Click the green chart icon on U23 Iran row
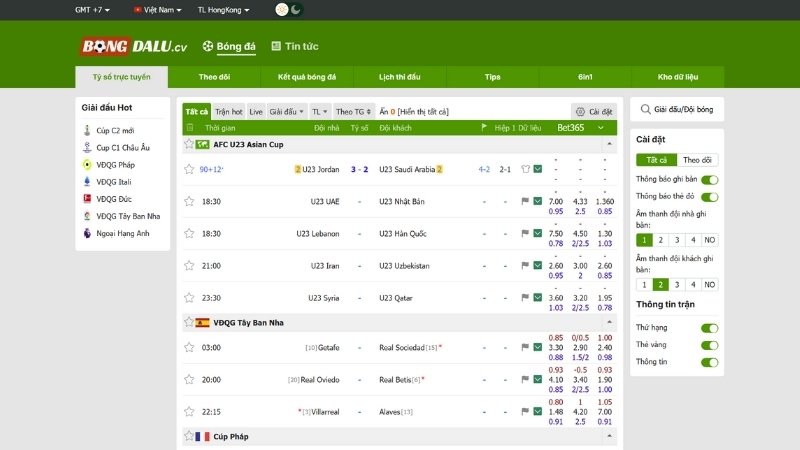This screenshot has width=800, height=450. coord(537,265)
